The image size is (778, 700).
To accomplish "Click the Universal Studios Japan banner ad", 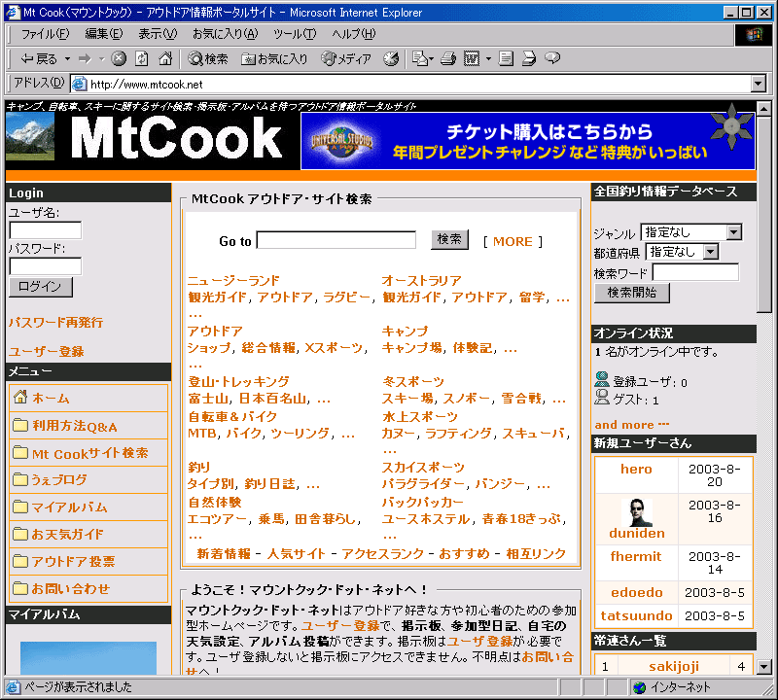I will coord(528,141).
